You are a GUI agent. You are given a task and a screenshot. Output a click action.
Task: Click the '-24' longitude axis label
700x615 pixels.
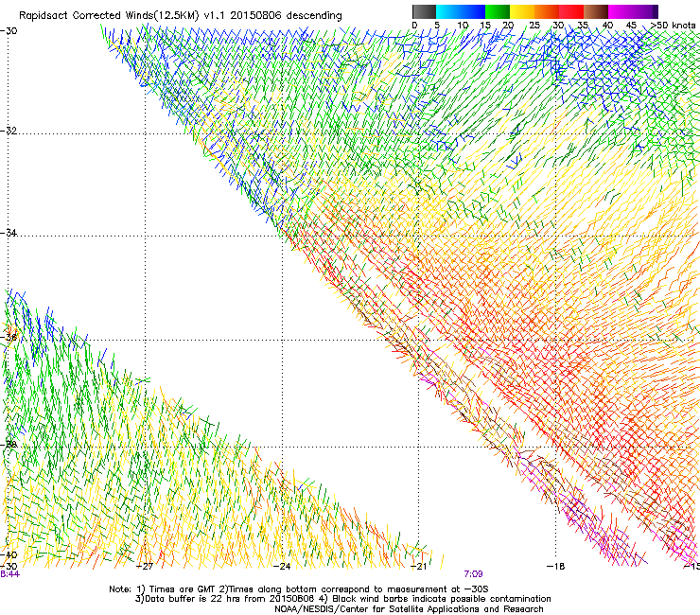pyautogui.click(x=282, y=567)
